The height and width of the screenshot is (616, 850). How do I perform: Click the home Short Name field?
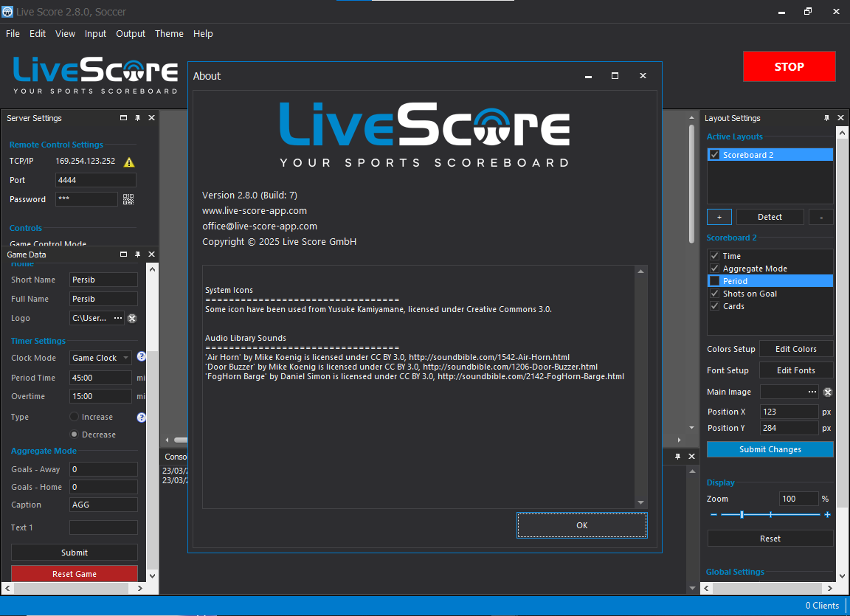click(x=103, y=280)
